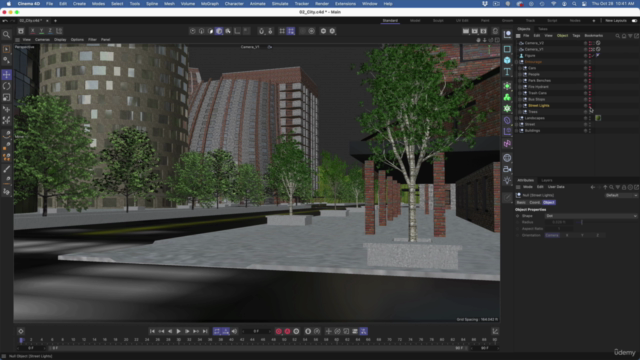
Task: Click the Landscapes green material tag
Action: (598, 118)
